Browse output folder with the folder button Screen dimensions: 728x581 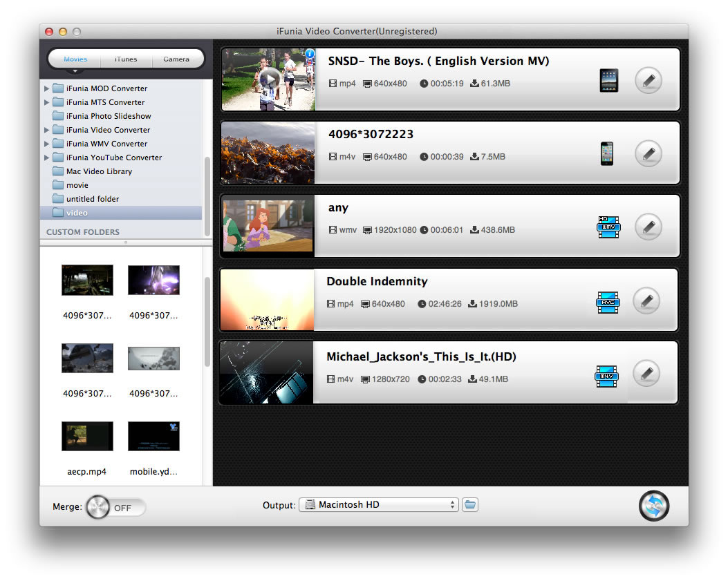coord(470,504)
